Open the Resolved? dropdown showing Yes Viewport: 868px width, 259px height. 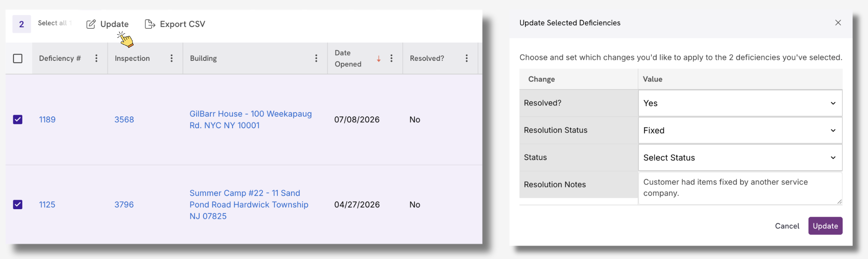740,103
